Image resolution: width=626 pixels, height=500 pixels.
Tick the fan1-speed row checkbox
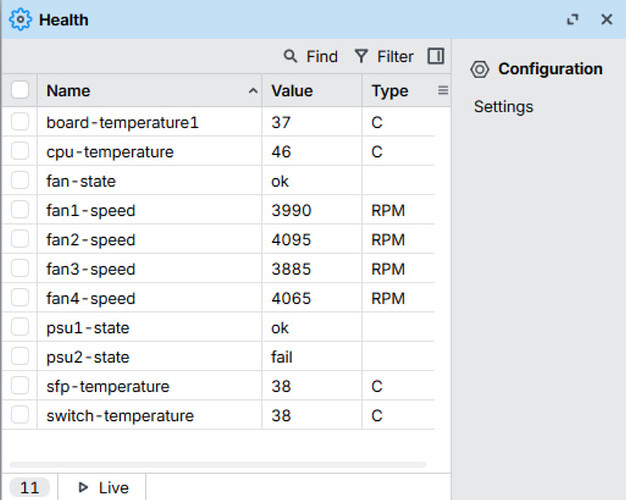pyautogui.click(x=20, y=211)
